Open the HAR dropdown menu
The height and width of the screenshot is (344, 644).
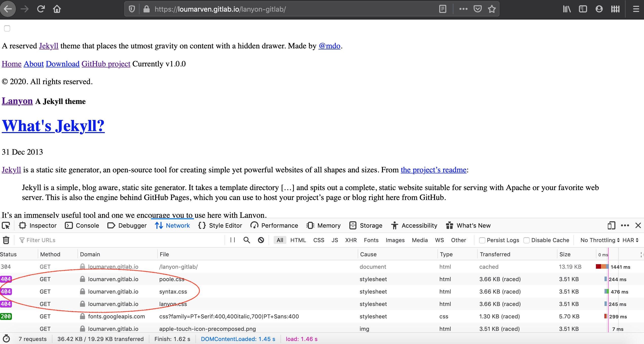(630, 240)
